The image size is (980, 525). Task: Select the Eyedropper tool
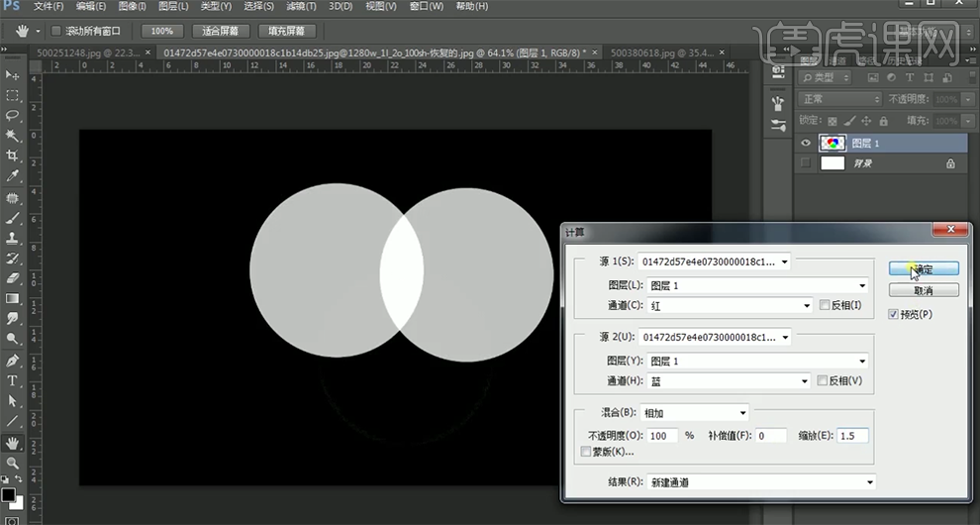(13, 176)
